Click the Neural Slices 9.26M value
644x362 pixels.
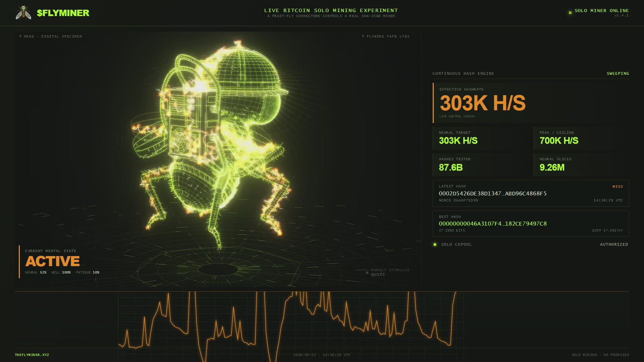click(552, 168)
